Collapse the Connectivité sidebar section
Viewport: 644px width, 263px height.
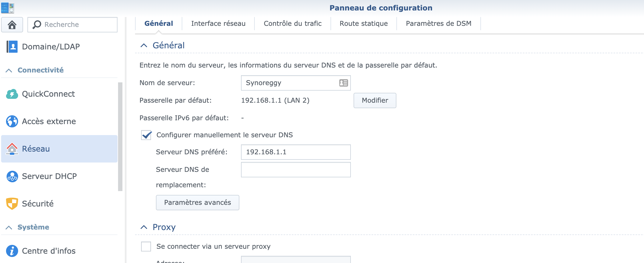pos(9,71)
